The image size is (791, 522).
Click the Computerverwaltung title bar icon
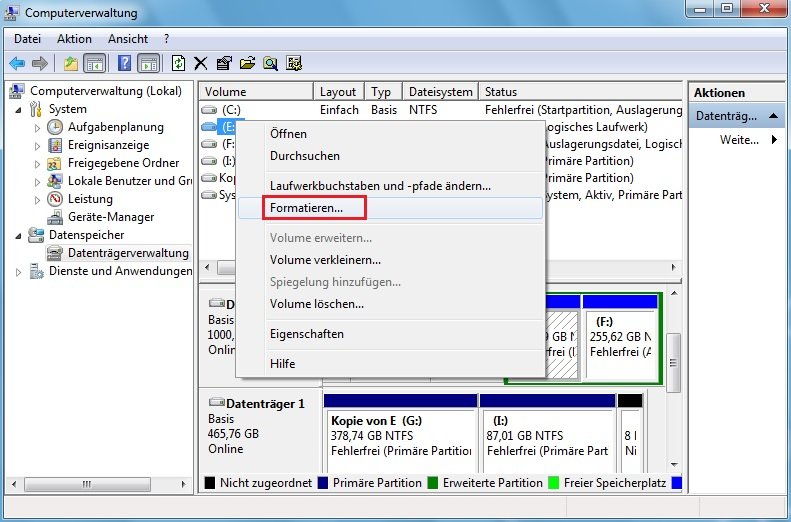coord(12,12)
